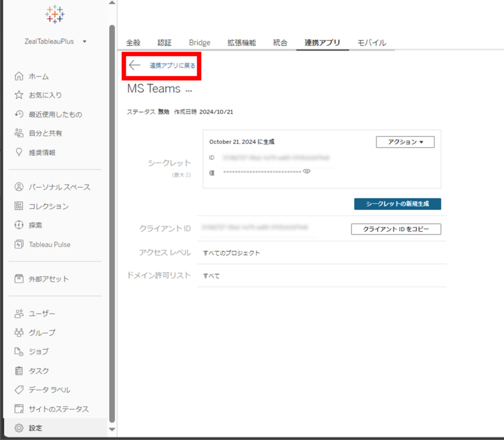Click the sidebar scroll up arrow

click(x=112, y=3)
